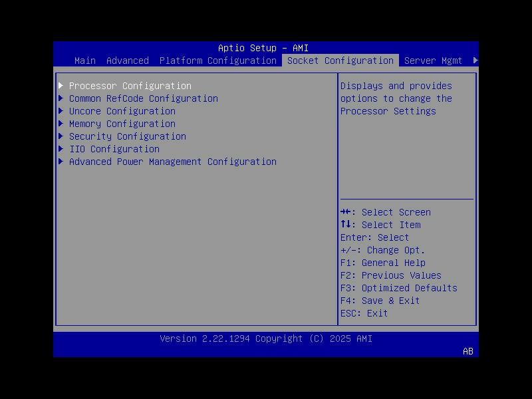Expand Processor Configuration via its triangle marker
Image resolution: width=532 pixels, height=399 pixels.
pyautogui.click(x=61, y=86)
